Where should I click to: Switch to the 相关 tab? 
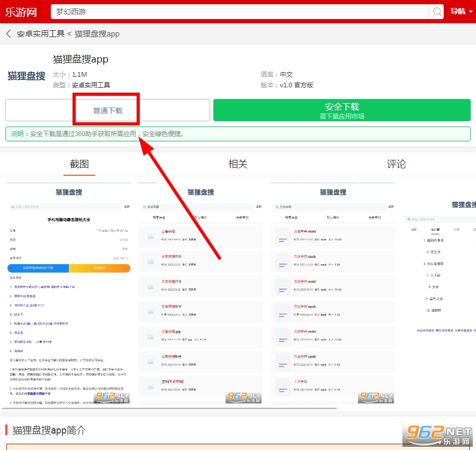coord(238,164)
